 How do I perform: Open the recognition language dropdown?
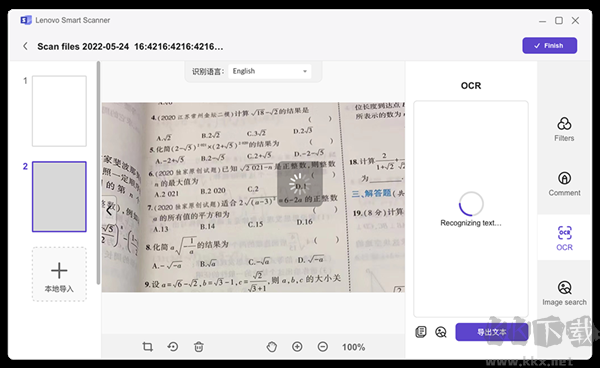pyautogui.click(x=270, y=71)
